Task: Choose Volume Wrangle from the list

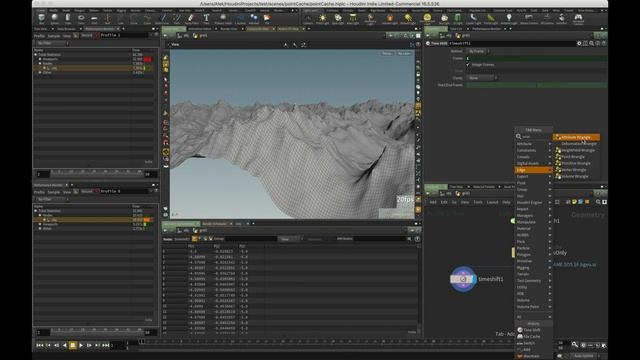Action: 576,176
